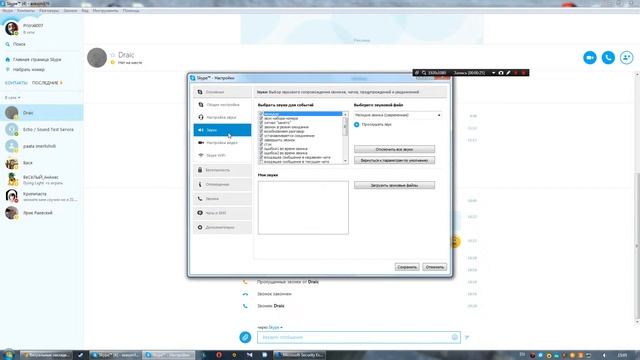Click the red stop button on recording toolbar
Screen dimensions: 640x360
pyautogui.click(x=524, y=73)
